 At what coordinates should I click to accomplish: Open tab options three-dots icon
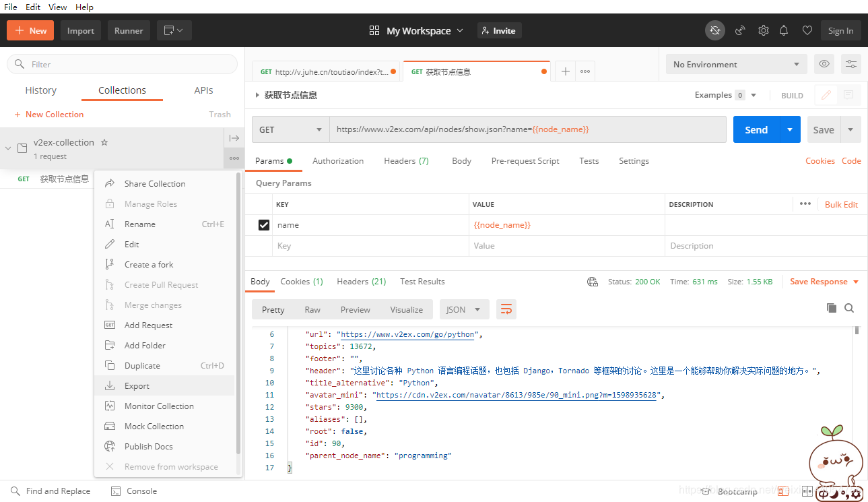(x=585, y=71)
